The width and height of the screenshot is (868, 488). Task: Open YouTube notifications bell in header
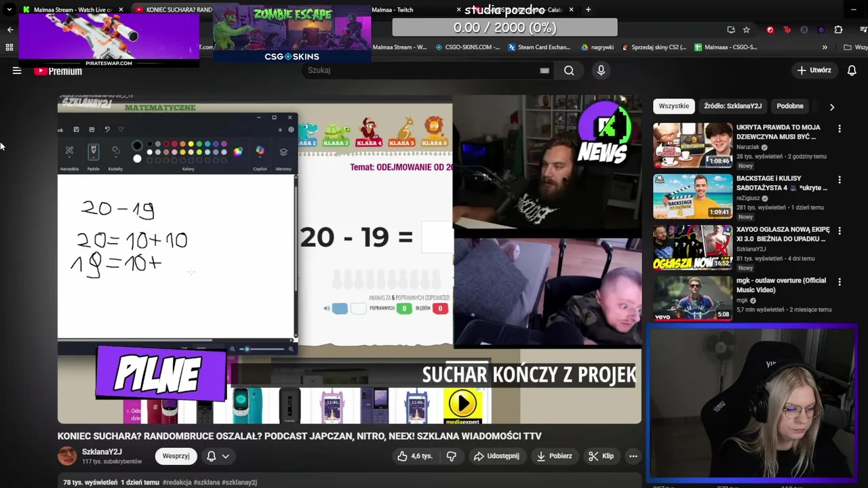852,70
